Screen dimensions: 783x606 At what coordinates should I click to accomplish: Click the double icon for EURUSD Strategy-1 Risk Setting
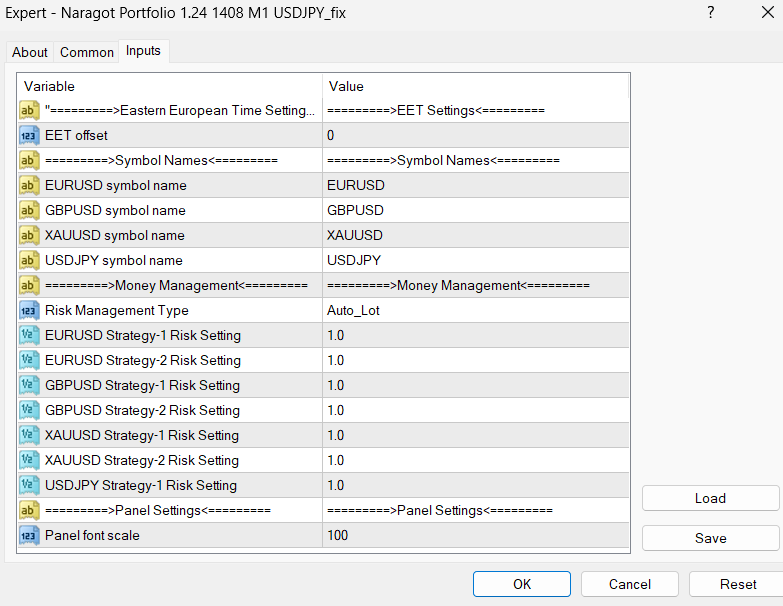pyautogui.click(x=30, y=335)
